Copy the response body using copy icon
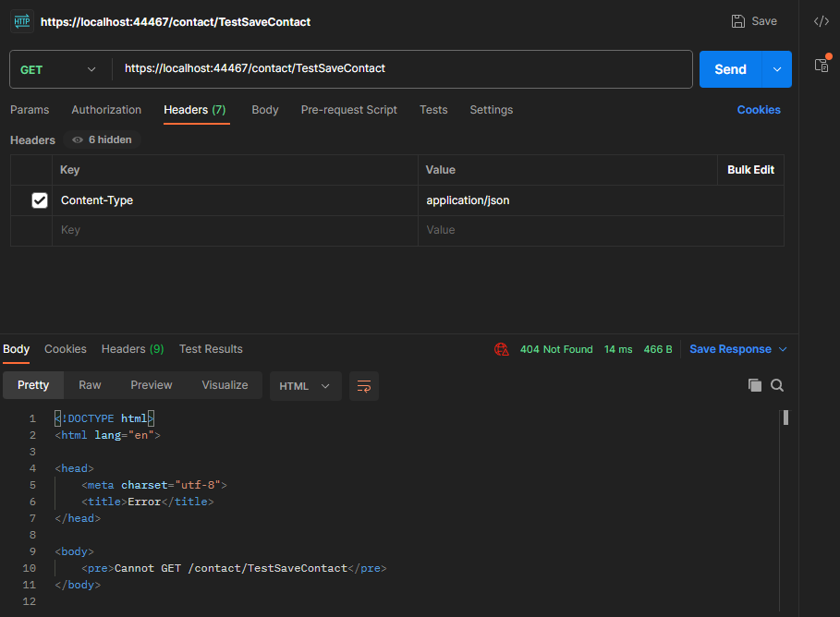This screenshot has width=840, height=617. point(755,386)
